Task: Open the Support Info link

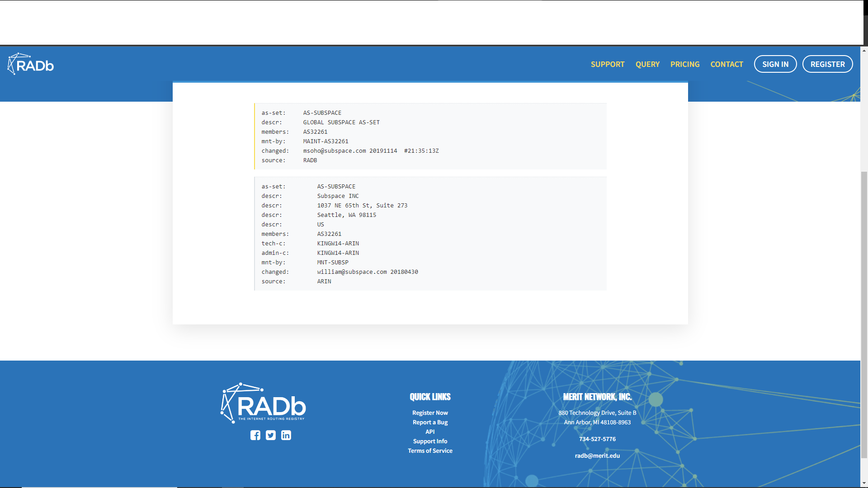Action: click(x=430, y=441)
